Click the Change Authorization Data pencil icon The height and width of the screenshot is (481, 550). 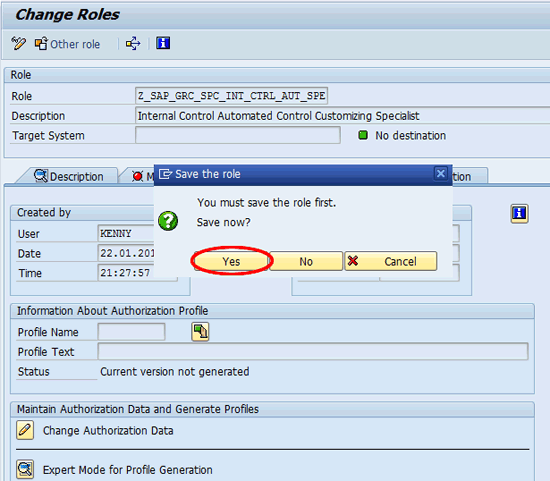point(25,430)
